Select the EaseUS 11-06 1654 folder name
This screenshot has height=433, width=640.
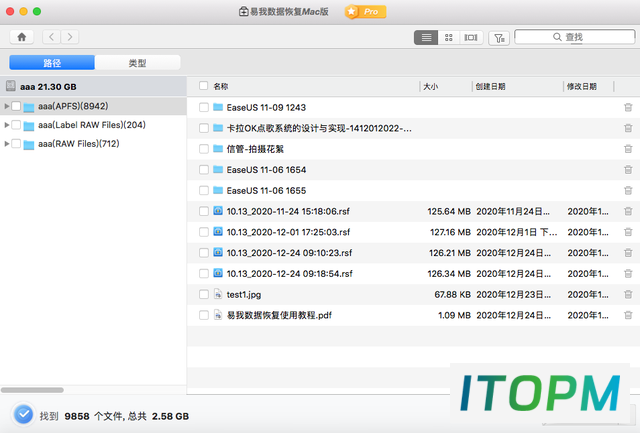pos(266,170)
